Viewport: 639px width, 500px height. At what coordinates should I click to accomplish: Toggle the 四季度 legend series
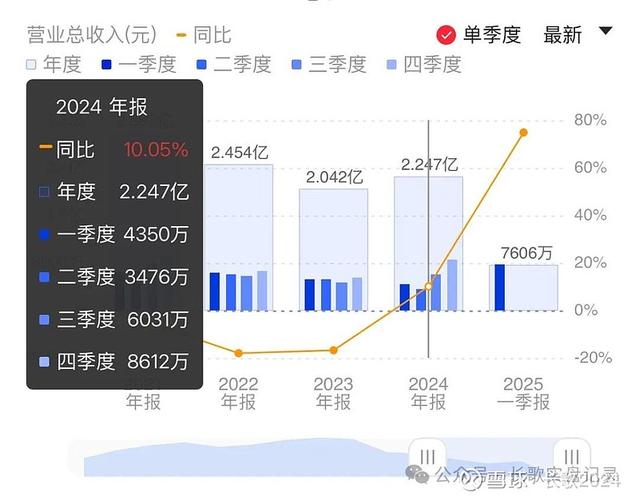pos(424,64)
